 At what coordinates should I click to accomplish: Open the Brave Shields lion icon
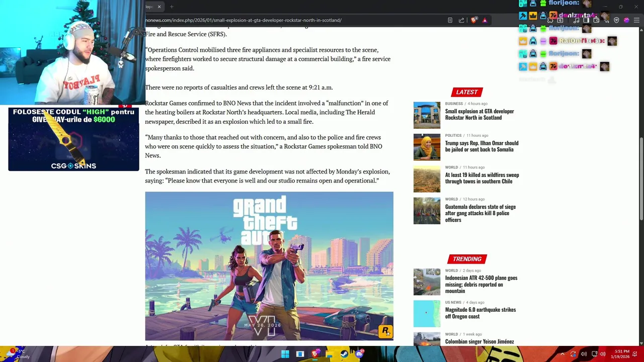[474, 20]
